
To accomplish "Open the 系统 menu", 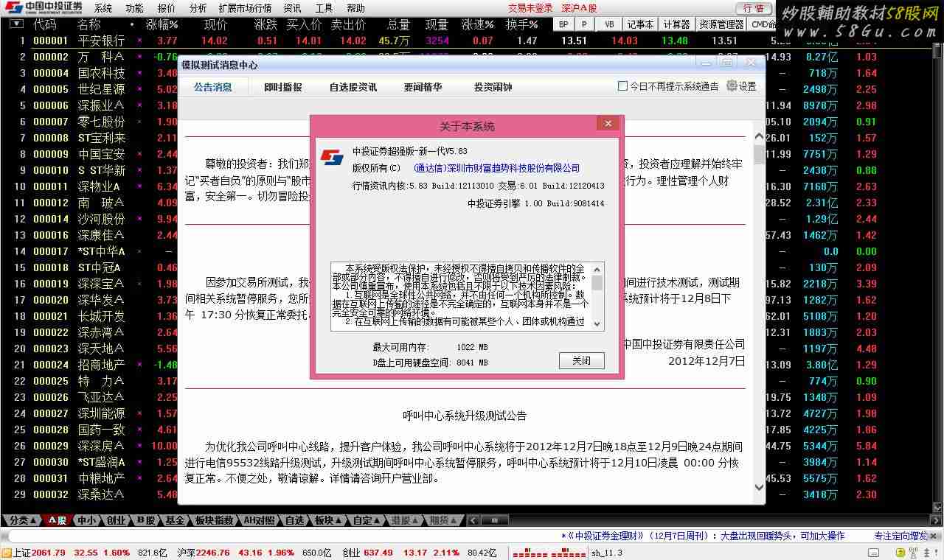I will tap(103, 8).
